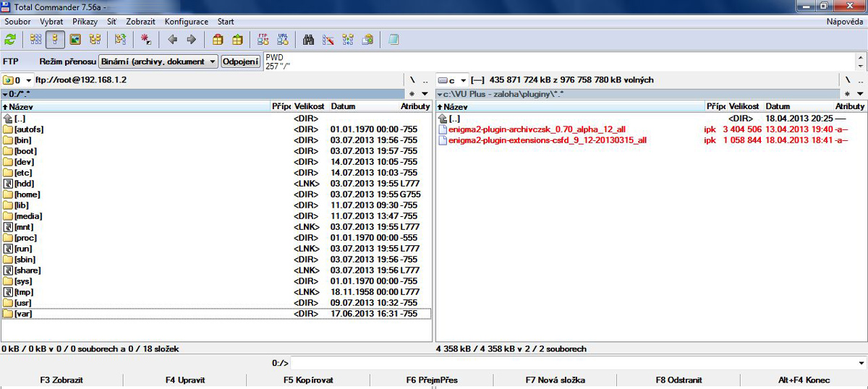
Task: Open left panel favorites asterisk button
Action: click(x=412, y=94)
